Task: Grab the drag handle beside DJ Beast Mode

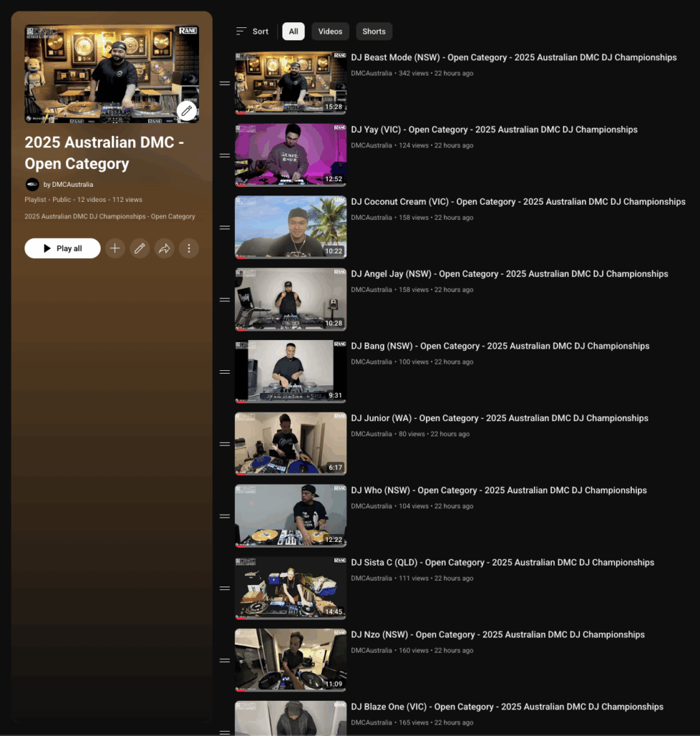Action: click(224, 83)
